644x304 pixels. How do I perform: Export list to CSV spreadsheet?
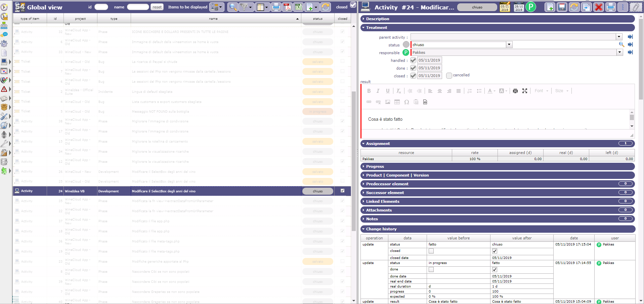298,7
